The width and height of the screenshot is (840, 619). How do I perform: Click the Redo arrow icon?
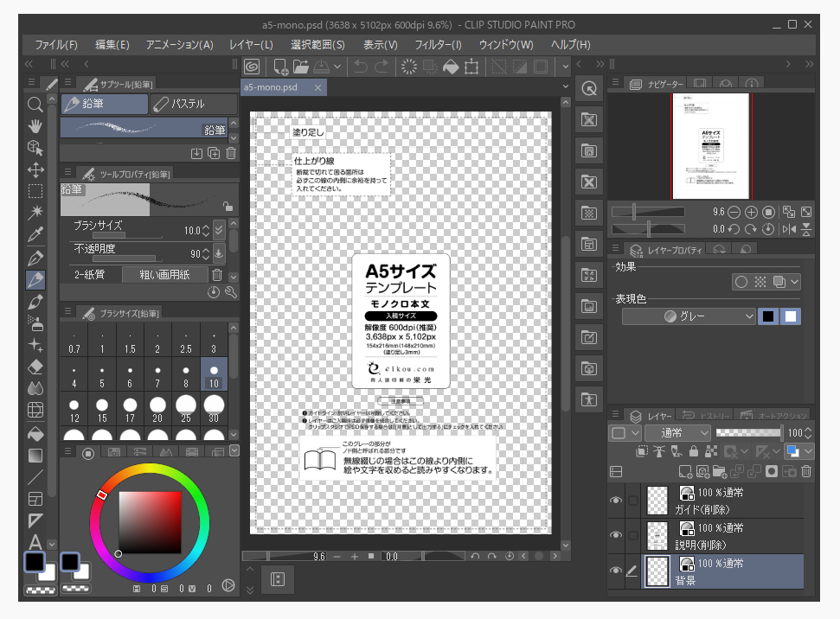(x=382, y=67)
